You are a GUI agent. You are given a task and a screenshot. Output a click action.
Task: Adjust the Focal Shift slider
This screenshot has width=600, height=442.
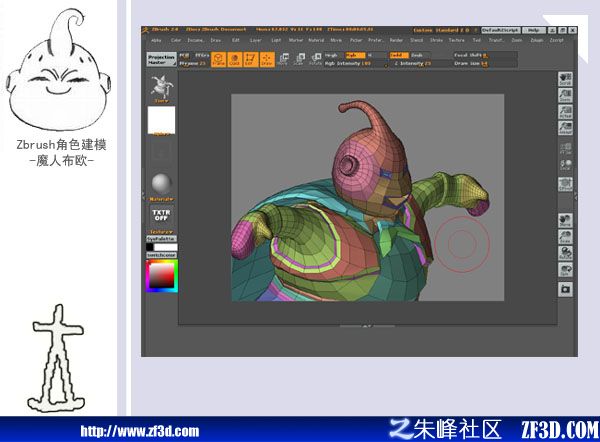pos(485,55)
